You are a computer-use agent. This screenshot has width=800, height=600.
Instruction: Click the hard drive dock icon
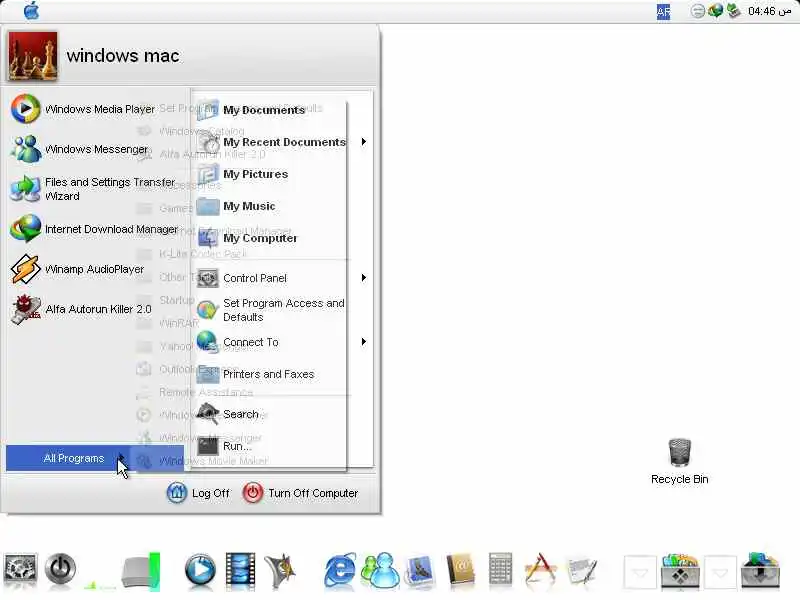[141, 570]
